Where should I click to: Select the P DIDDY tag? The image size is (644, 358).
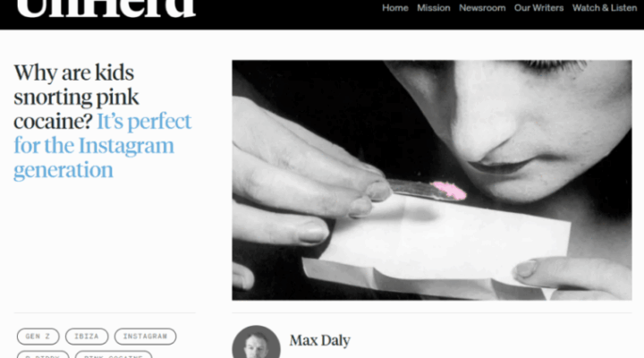pos(43,354)
